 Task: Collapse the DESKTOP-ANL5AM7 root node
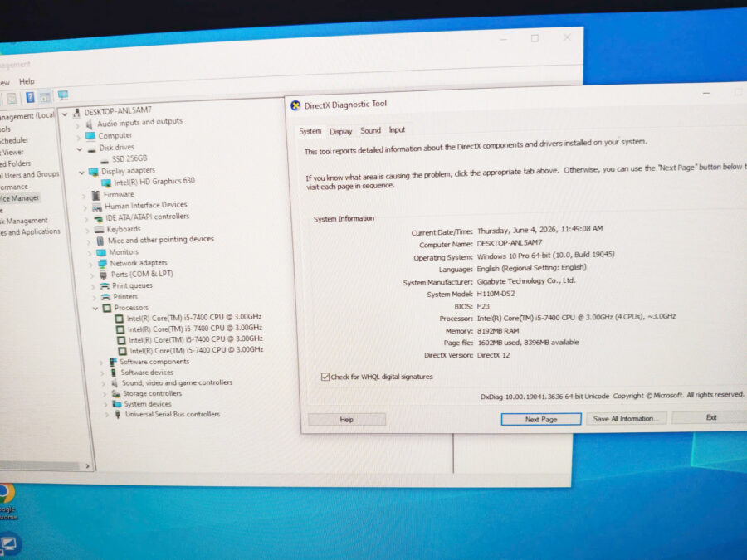pyautogui.click(x=65, y=114)
